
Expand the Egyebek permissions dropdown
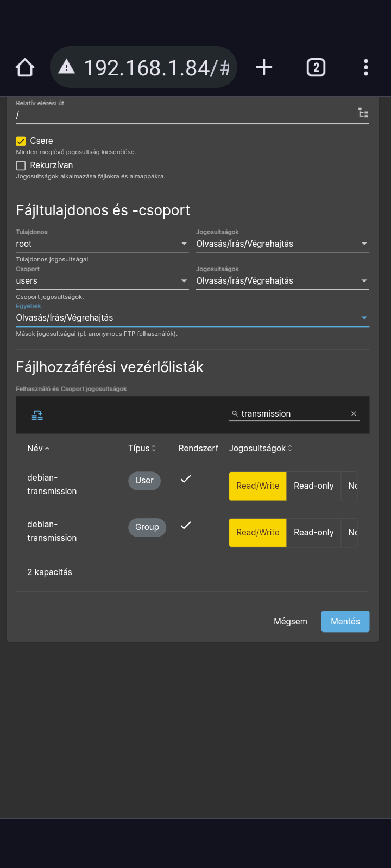(192, 318)
